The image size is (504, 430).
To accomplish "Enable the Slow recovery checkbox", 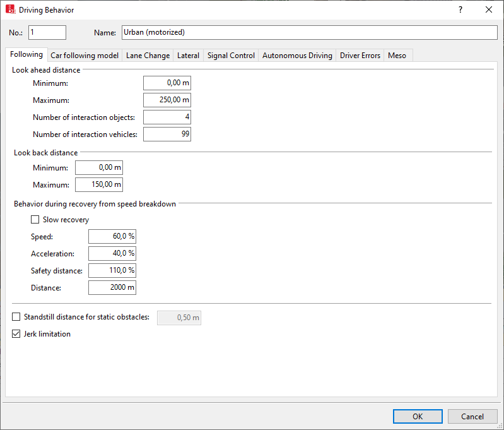I will pyautogui.click(x=35, y=220).
